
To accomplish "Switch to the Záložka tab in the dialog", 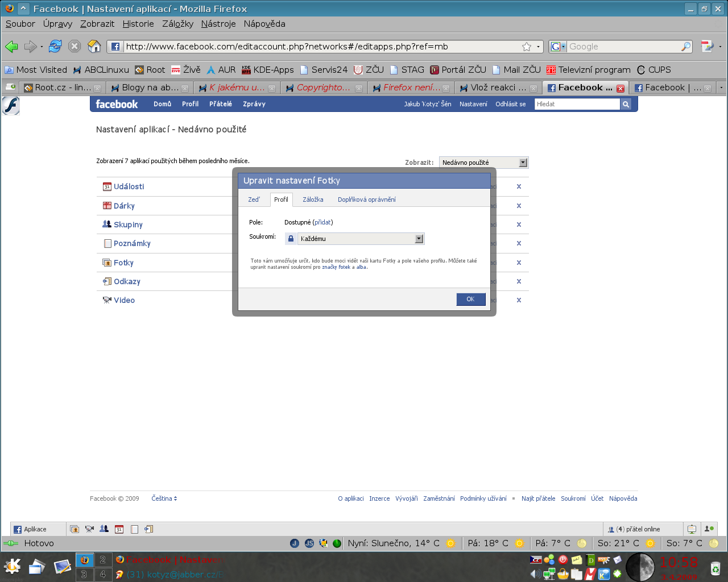I will click(313, 199).
